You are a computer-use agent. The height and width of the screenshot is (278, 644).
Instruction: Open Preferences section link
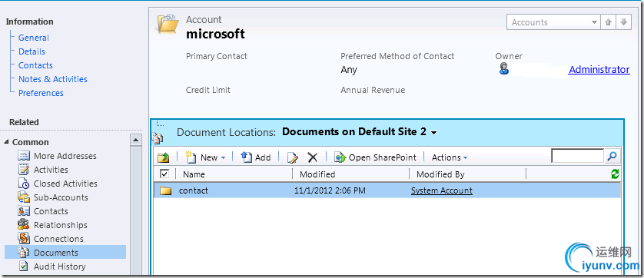tap(41, 93)
